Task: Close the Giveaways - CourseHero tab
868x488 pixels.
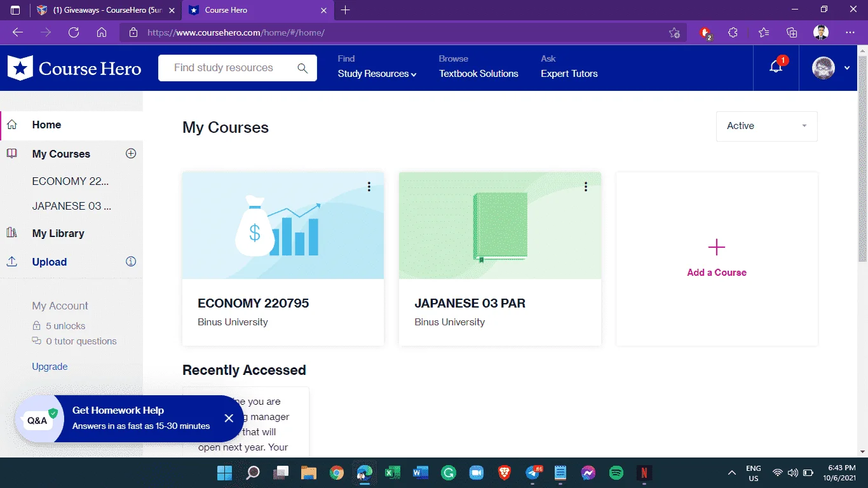Action: [172, 10]
